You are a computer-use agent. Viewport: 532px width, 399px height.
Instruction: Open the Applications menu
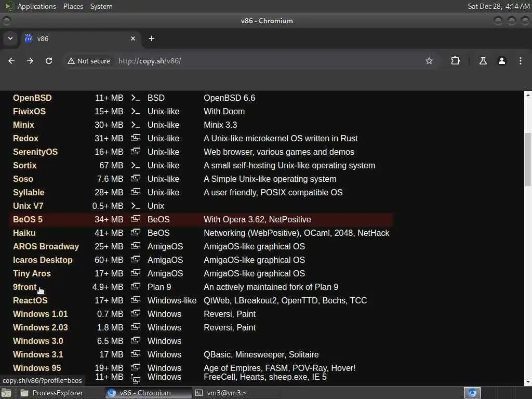37,6
